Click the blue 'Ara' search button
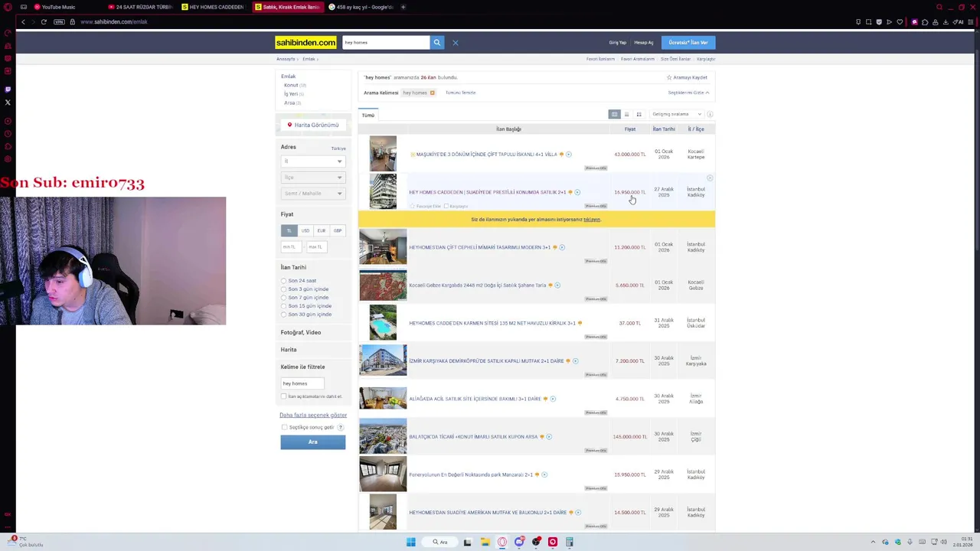This screenshot has height=551, width=980. (x=312, y=442)
